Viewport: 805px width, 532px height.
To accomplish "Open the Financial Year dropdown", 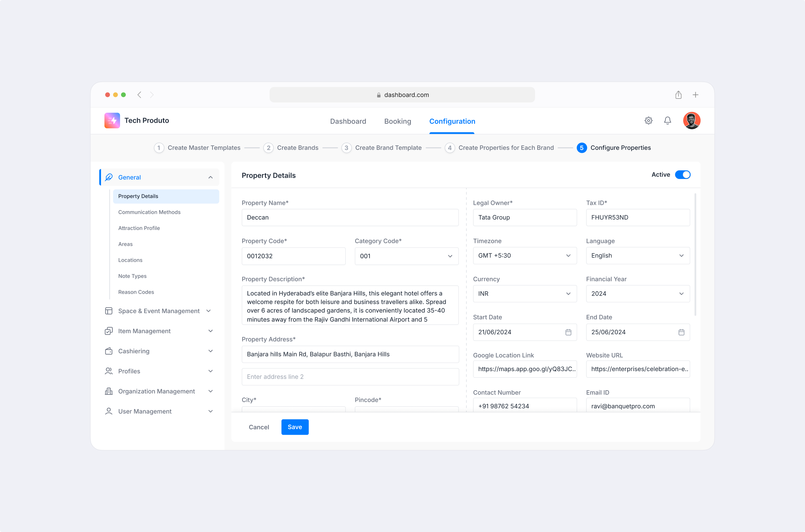I will (x=682, y=293).
